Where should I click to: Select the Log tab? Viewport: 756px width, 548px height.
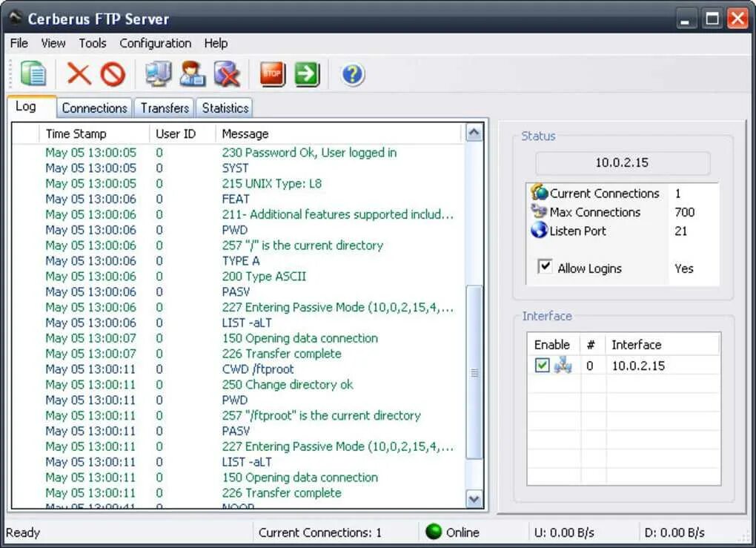click(32, 107)
